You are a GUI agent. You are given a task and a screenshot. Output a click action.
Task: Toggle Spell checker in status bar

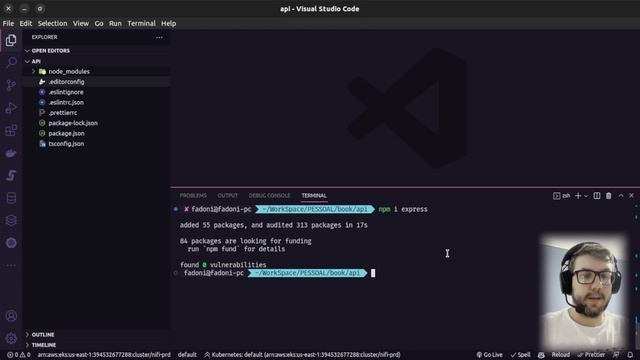[520, 355]
